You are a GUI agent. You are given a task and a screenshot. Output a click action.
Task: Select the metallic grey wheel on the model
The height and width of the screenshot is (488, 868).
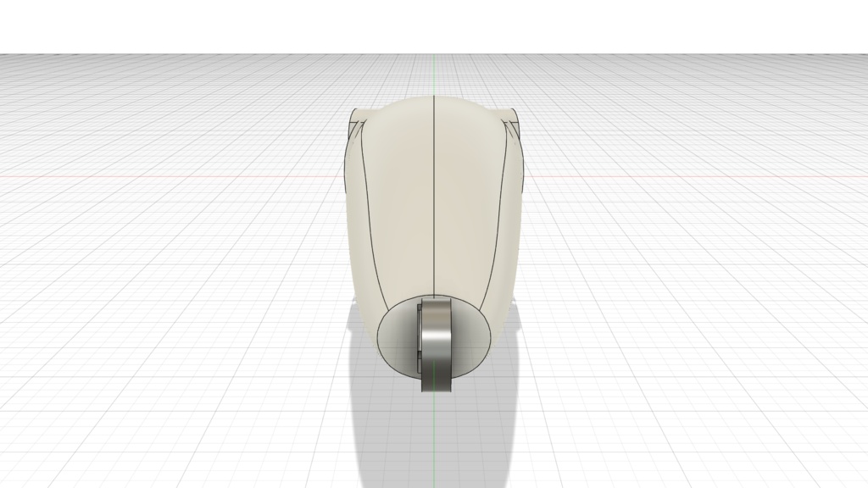[x=435, y=345]
